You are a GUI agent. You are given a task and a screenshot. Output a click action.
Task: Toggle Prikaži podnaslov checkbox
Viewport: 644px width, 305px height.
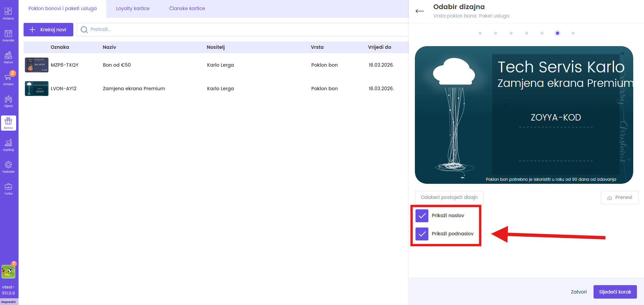(422, 234)
